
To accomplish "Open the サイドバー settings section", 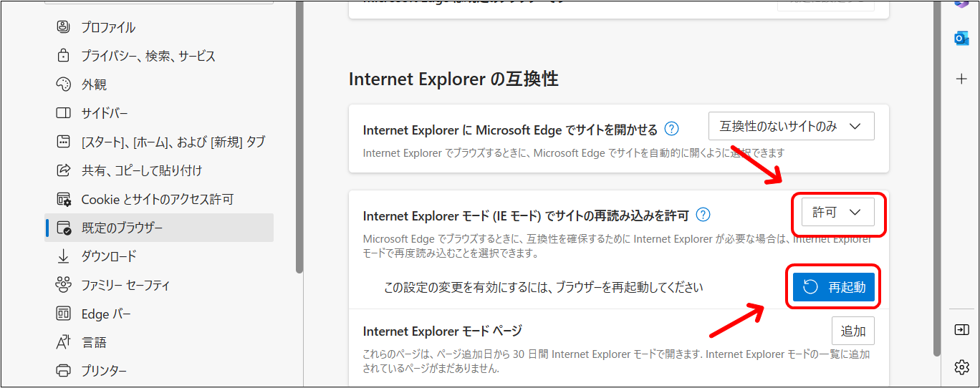I will [159, 113].
